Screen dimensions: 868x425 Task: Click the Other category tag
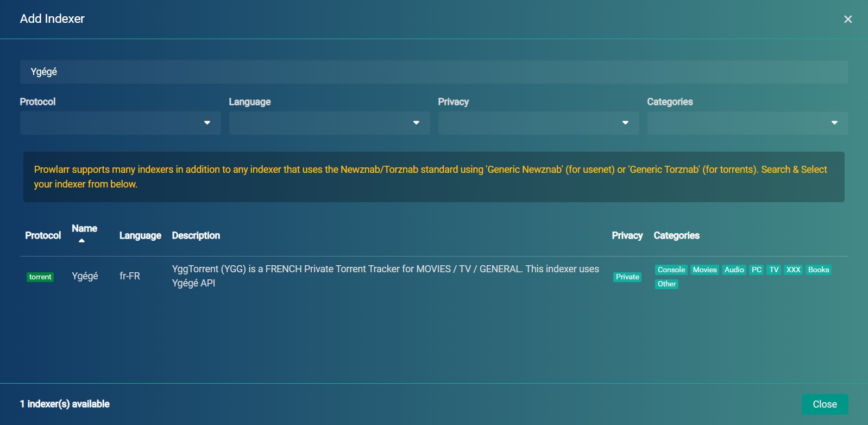tap(666, 284)
